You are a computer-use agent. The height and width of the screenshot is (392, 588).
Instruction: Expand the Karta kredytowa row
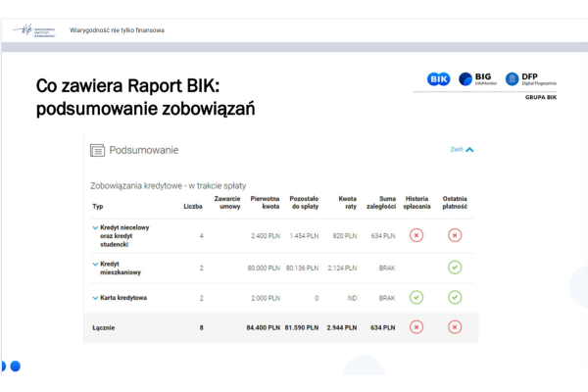[95, 298]
